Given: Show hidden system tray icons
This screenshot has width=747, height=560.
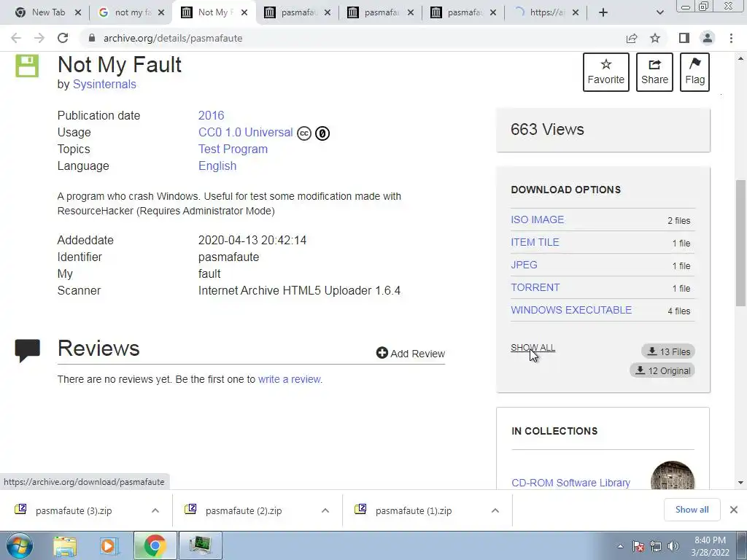Looking at the screenshot, I should point(620,546).
